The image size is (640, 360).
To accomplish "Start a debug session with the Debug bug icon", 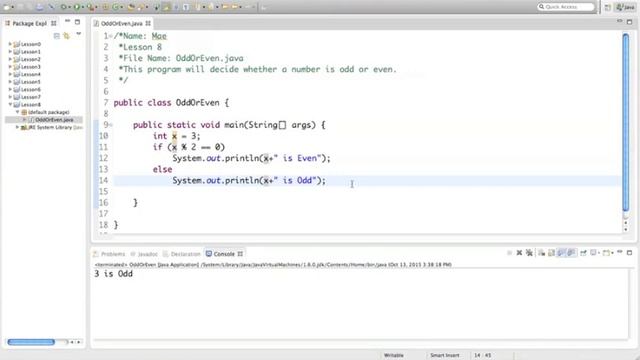I will click(64, 7).
